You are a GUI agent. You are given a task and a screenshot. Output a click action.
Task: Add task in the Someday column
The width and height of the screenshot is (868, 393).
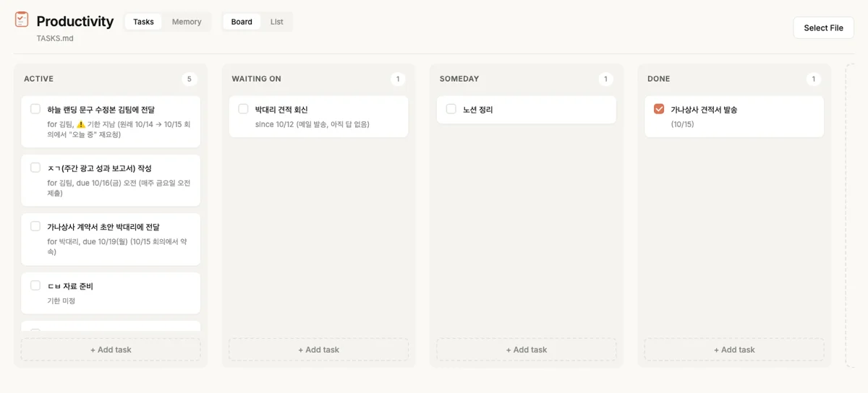point(527,350)
